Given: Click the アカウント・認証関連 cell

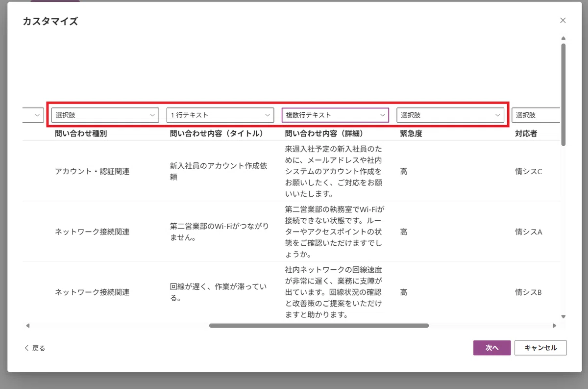Looking at the screenshot, I should pyautogui.click(x=92, y=172).
